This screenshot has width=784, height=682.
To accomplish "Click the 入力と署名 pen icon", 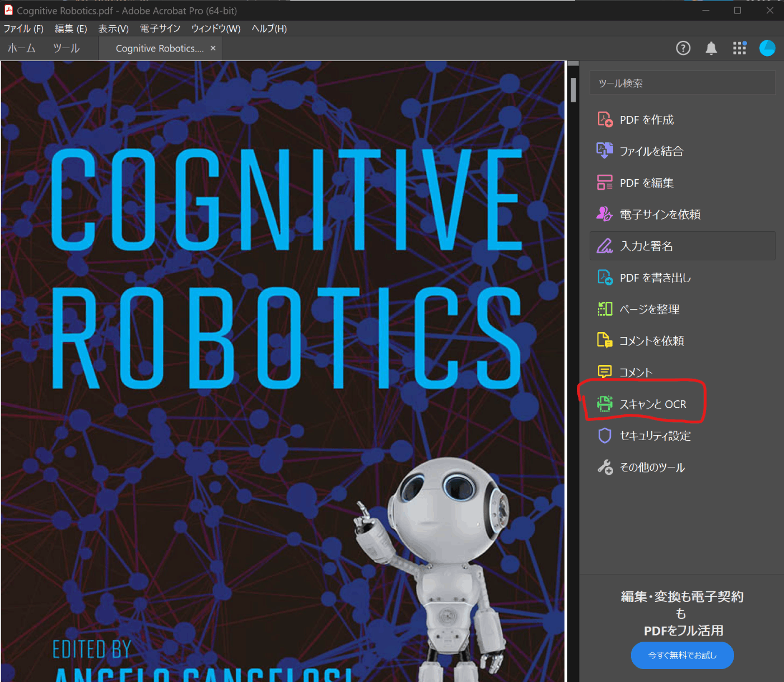I will click(x=605, y=246).
